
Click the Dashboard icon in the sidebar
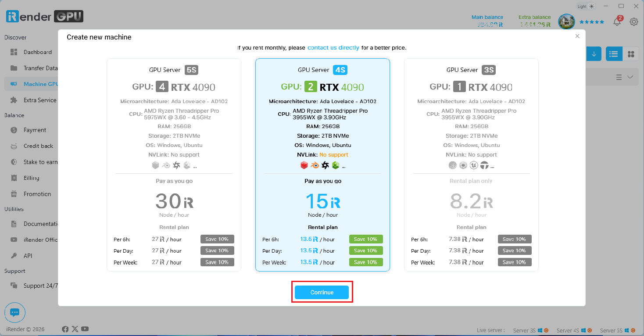click(x=14, y=52)
